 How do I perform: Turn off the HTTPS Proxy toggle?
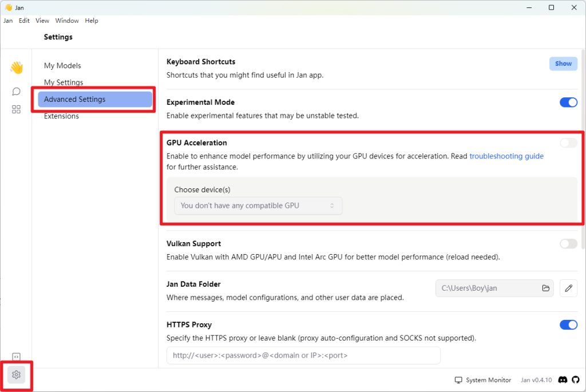(x=568, y=325)
